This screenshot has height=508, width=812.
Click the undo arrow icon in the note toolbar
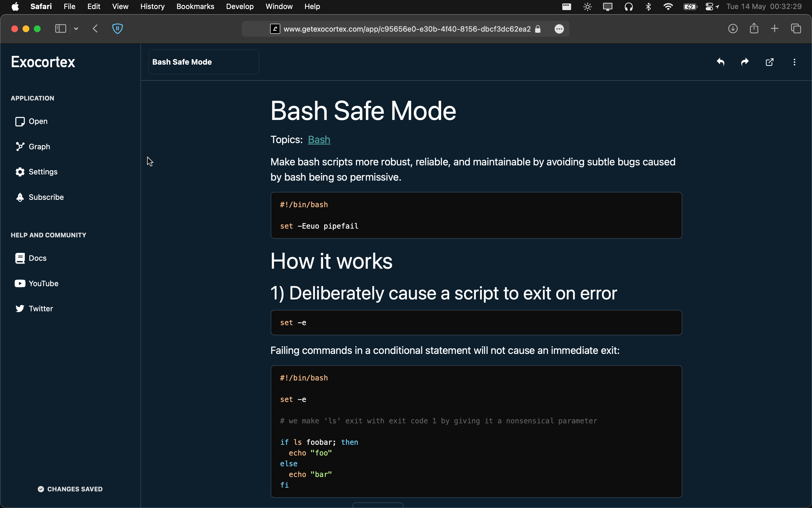pos(720,62)
